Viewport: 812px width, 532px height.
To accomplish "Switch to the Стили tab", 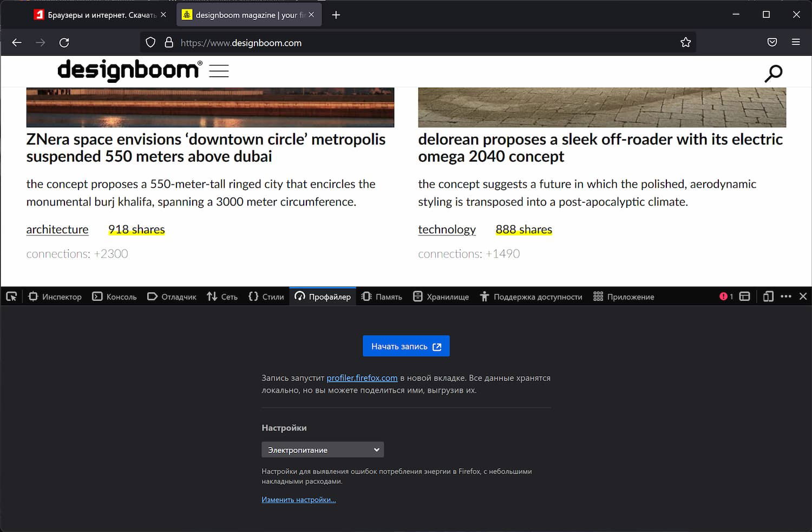I will [266, 297].
